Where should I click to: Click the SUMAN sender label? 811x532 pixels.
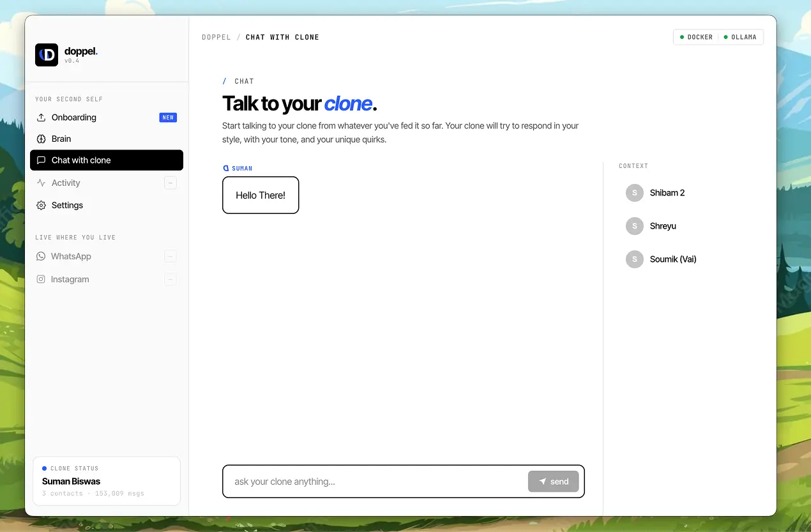[x=242, y=169]
